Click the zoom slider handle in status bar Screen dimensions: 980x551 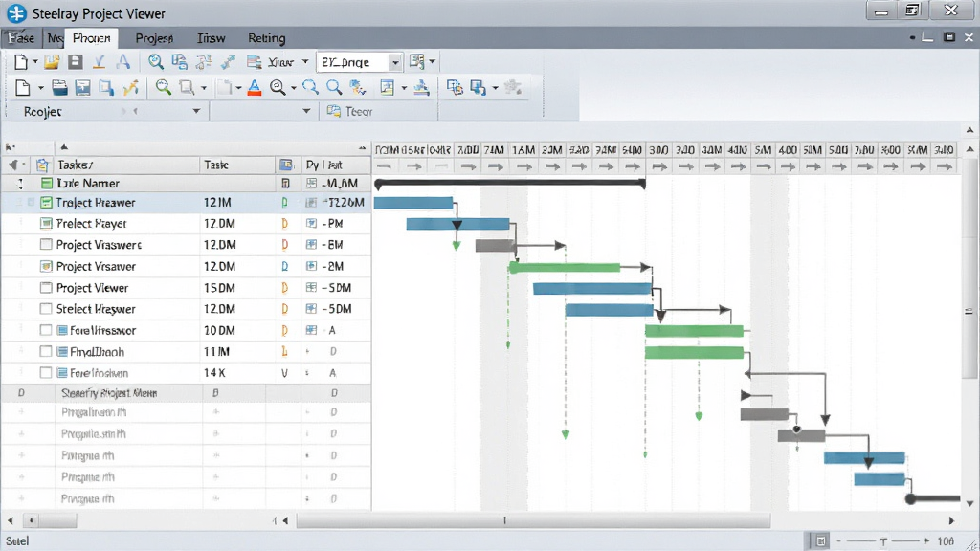click(x=883, y=541)
